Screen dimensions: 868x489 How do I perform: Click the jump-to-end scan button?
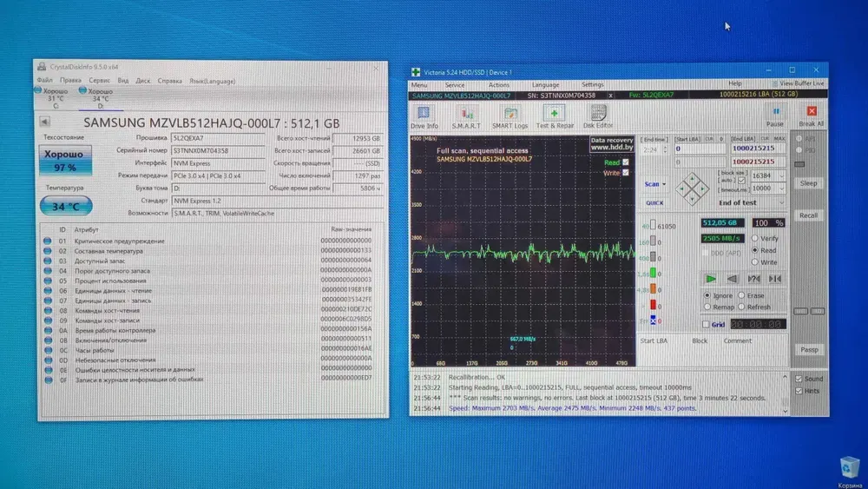(x=775, y=279)
